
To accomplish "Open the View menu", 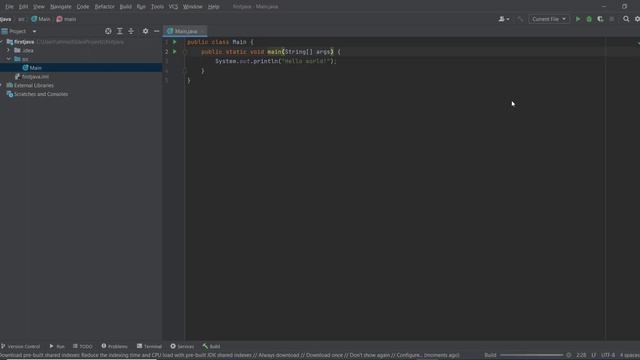I will click(39, 7).
